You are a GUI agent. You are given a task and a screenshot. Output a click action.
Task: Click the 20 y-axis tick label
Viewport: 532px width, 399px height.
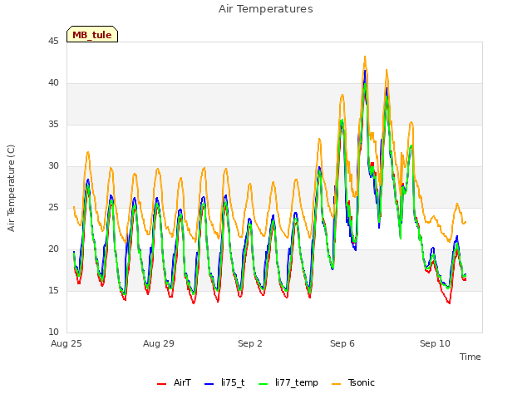click(53, 249)
